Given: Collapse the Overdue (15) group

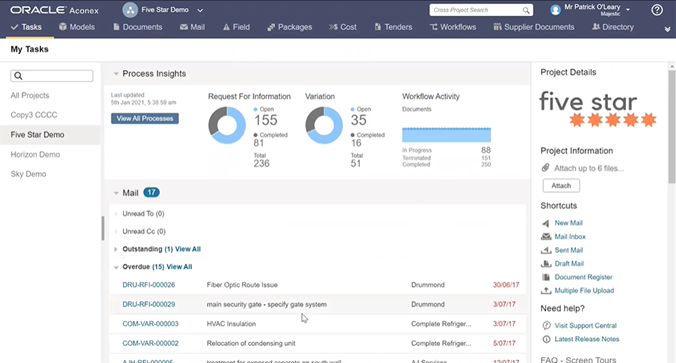Looking at the screenshot, I should tap(116, 267).
